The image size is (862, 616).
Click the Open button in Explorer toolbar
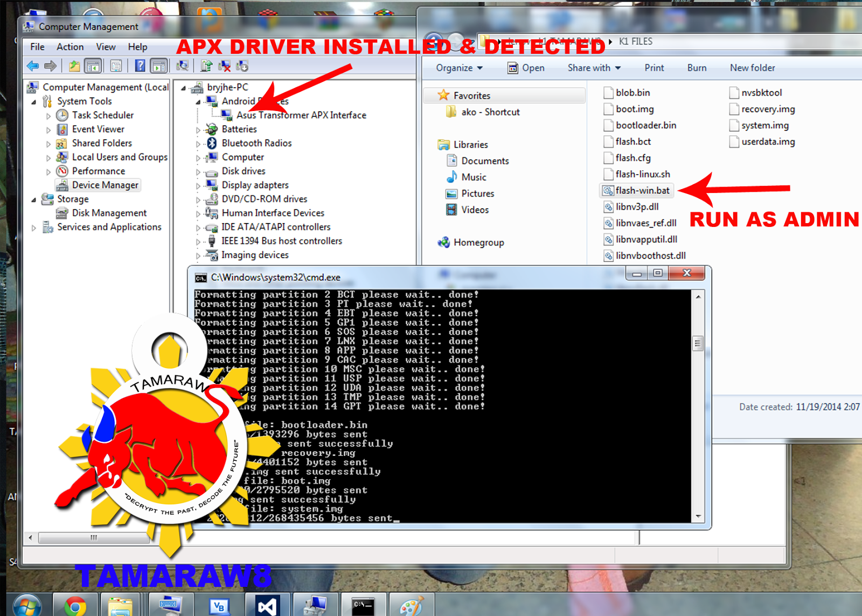pos(526,68)
